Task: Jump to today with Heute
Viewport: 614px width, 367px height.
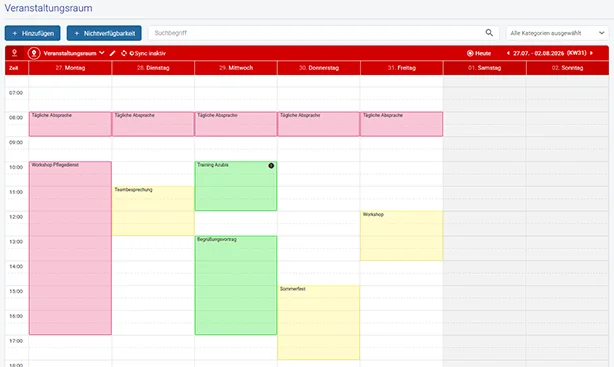Action: pos(479,53)
